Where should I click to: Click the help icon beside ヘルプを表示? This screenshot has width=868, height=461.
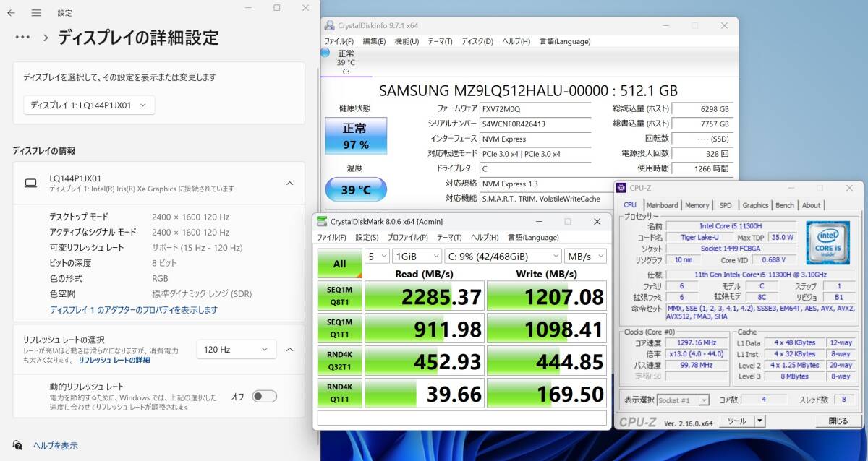pos(17,445)
